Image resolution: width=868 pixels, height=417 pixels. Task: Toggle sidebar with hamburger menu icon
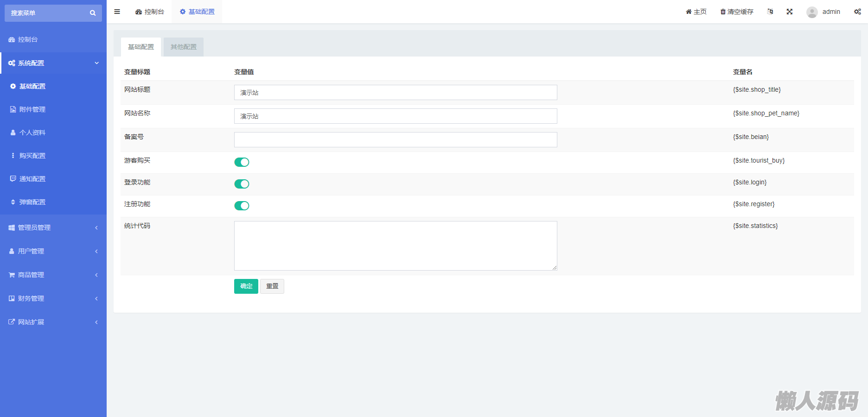tap(117, 12)
